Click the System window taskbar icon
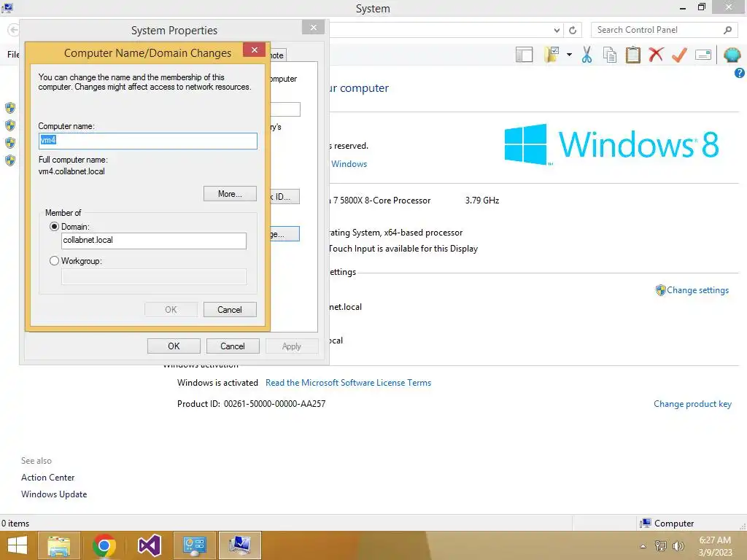The image size is (747, 560). 239,545
